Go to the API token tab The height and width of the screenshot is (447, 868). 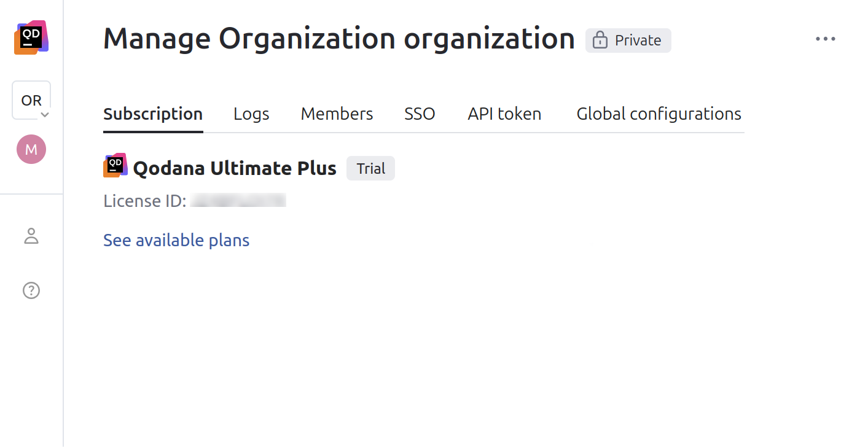coord(504,114)
